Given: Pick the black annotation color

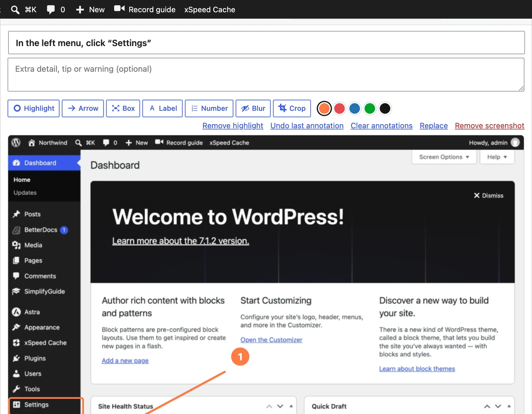Looking at the screenshot, I should tap(385, 108).
